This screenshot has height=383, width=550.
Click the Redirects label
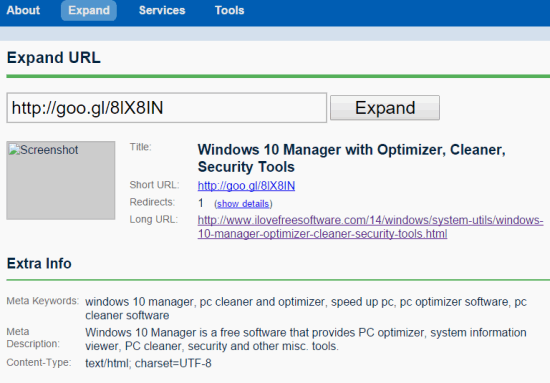(152, 202)
